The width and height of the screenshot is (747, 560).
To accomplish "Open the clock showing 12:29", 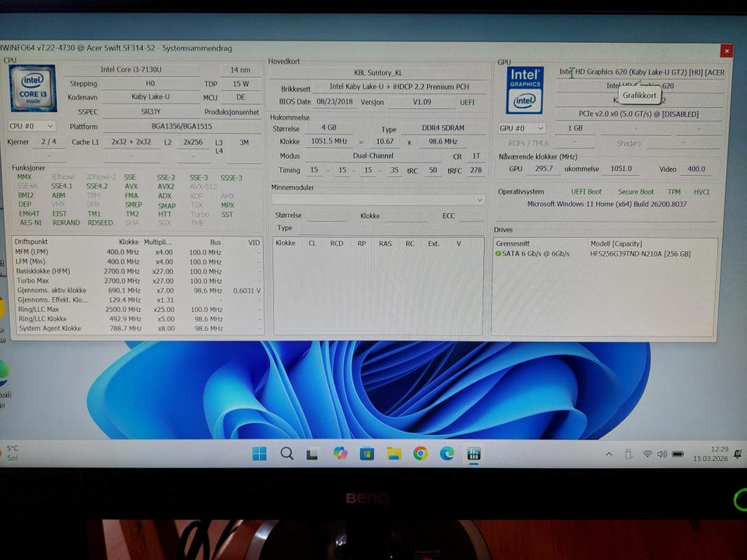I will pos(710,453).
